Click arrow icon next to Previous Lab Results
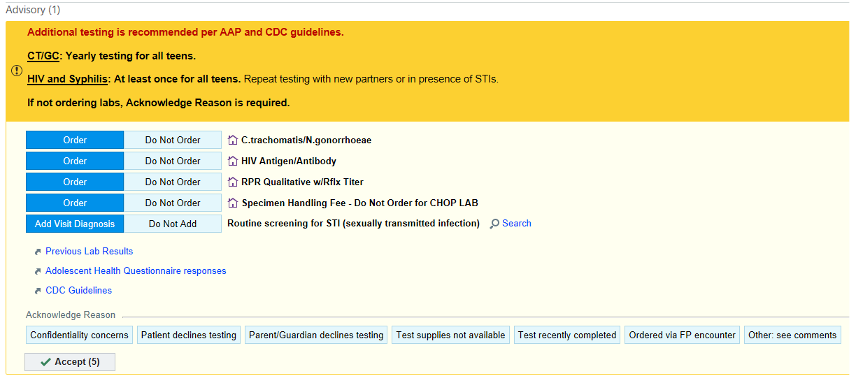The height and width of the screenshot is (376, 850). (x=37, y=252)
